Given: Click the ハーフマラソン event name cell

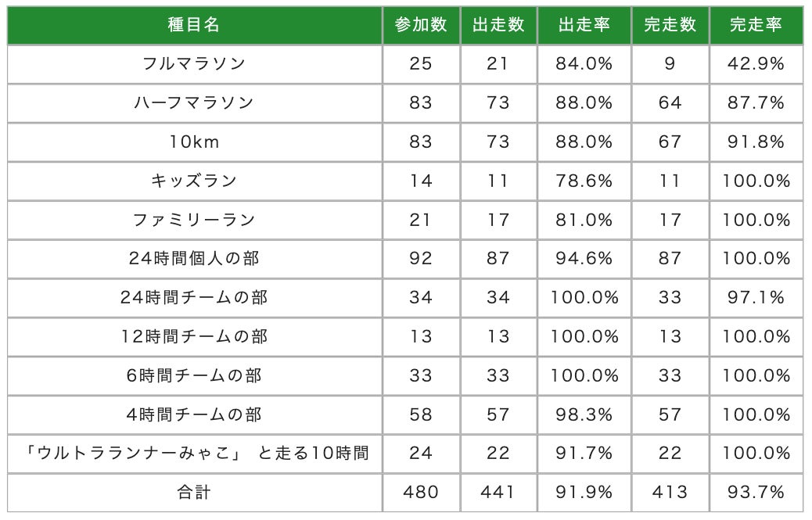Looking at the screenshot, I should click(x=194, y=103).
